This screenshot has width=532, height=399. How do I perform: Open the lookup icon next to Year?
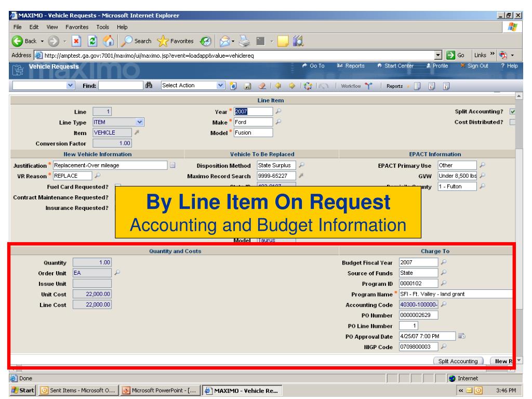[x=278, y=111]
